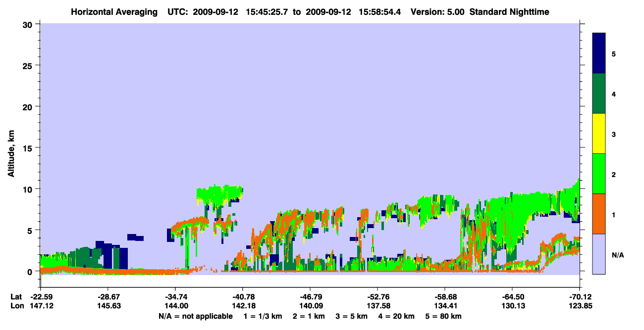This screenshot has width=644, height=330.
Task: Click the legend text '4 = 20 km'
Action: pos(396,316)
